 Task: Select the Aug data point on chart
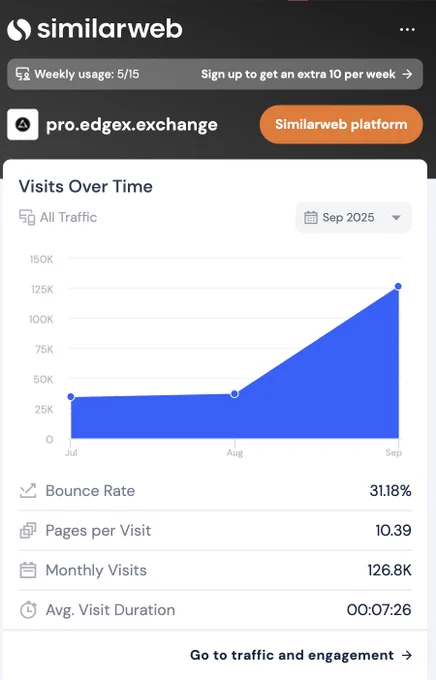click(x=234, y=394)
